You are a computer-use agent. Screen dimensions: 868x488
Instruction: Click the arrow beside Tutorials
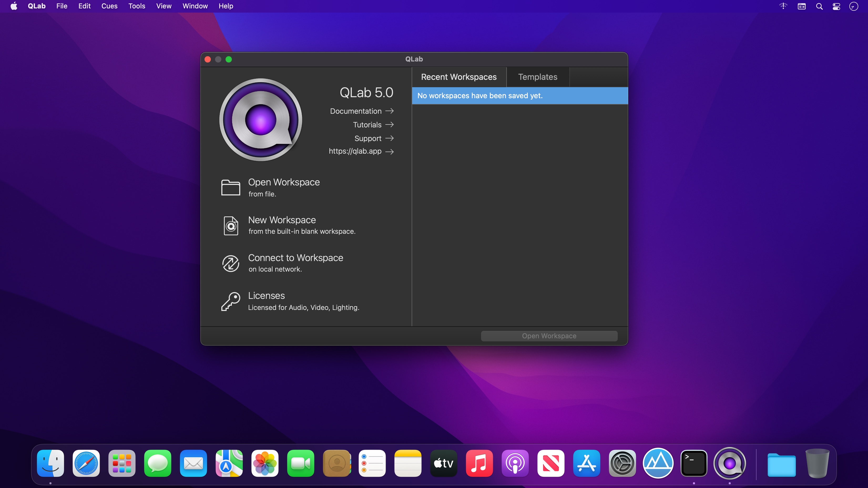(390, 124)
